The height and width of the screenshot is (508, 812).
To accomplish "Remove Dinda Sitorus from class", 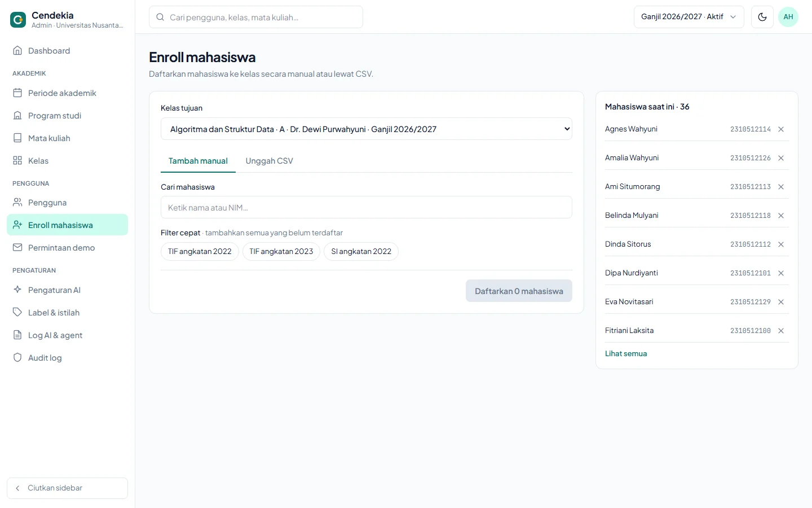I will pos(781,244).
